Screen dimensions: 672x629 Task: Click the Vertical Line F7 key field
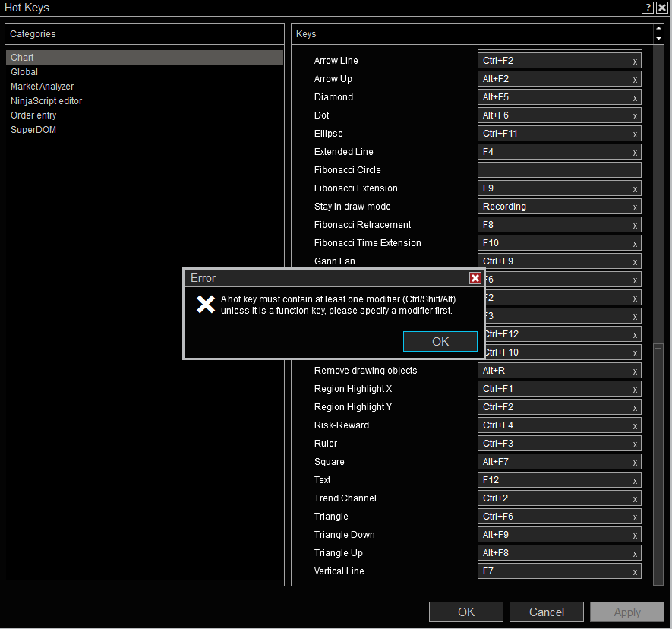click(560, 571)
